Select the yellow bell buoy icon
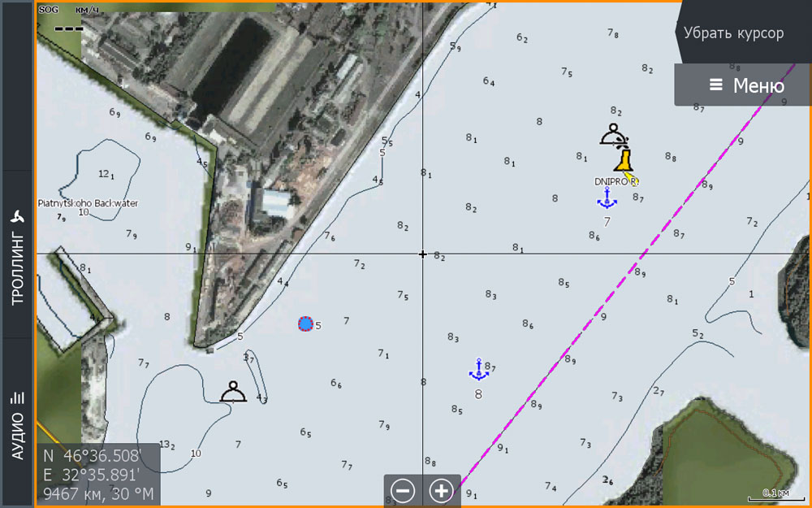This screenshot has width=812, height=508. (623, 159)
